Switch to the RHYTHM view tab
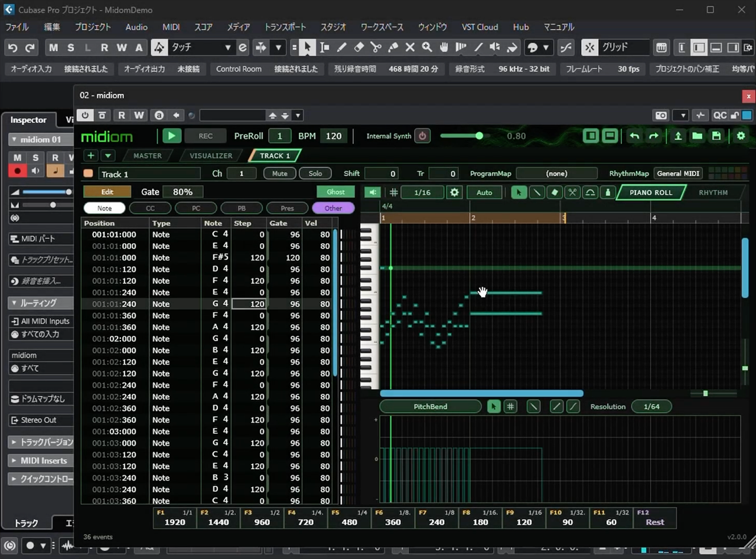756x559 pixels. pos(713,192)
